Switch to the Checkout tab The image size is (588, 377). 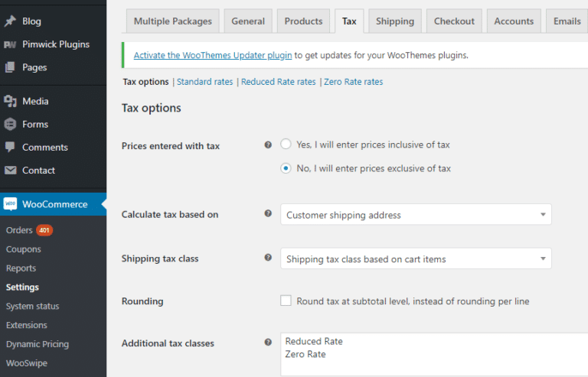click(x=454, y=21)
